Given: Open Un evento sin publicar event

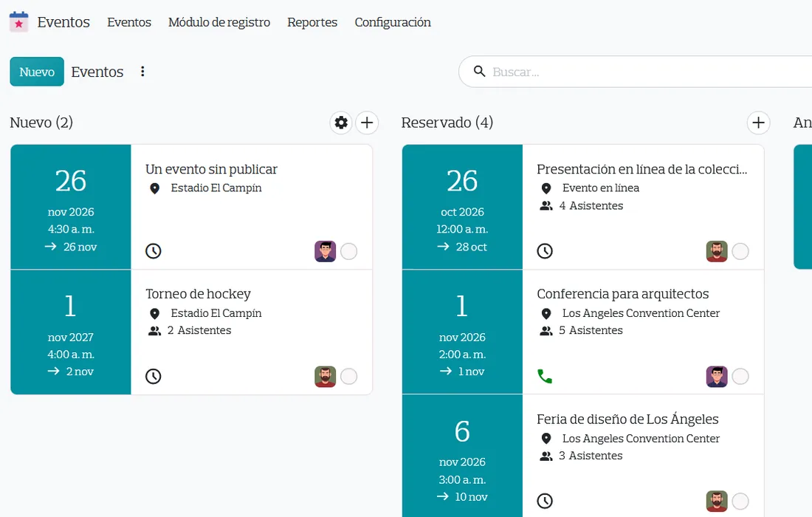Looking at the screenshot, I should click(211, 169).
